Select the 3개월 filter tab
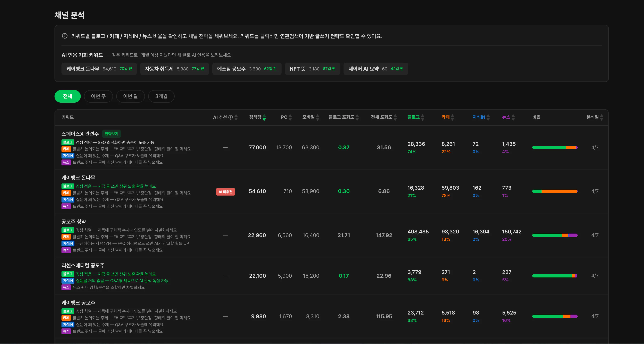644x344 pixels. tap(161, 96)
